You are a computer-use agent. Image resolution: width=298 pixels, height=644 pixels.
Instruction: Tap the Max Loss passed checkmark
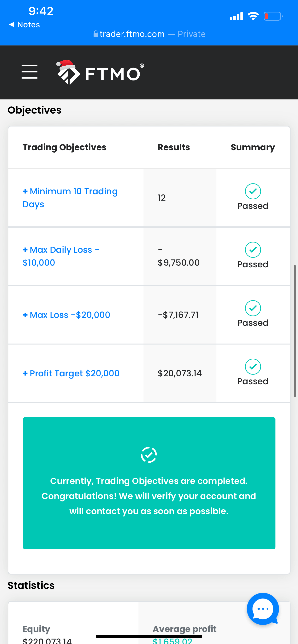253,308
